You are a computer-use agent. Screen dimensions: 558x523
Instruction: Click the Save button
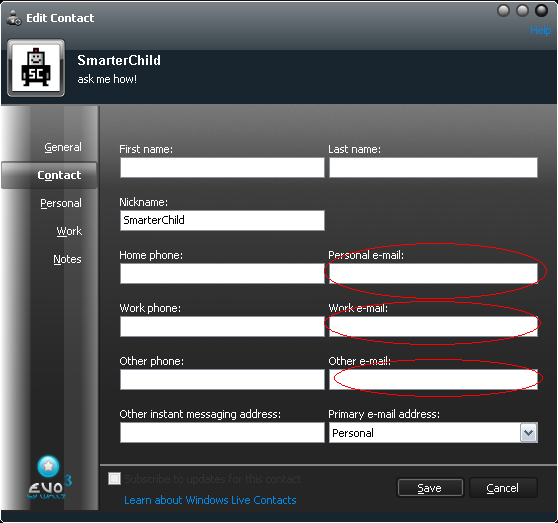click(430, 488)
